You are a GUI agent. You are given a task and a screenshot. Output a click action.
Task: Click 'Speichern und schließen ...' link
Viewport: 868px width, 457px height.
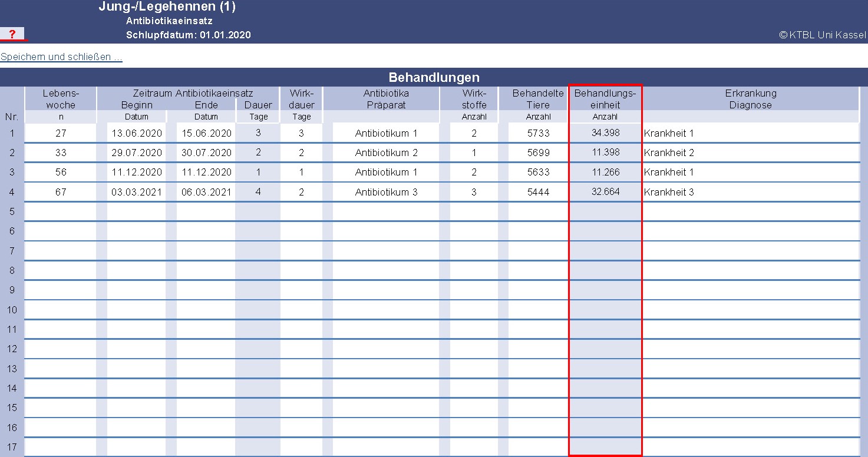pos(61,57)
